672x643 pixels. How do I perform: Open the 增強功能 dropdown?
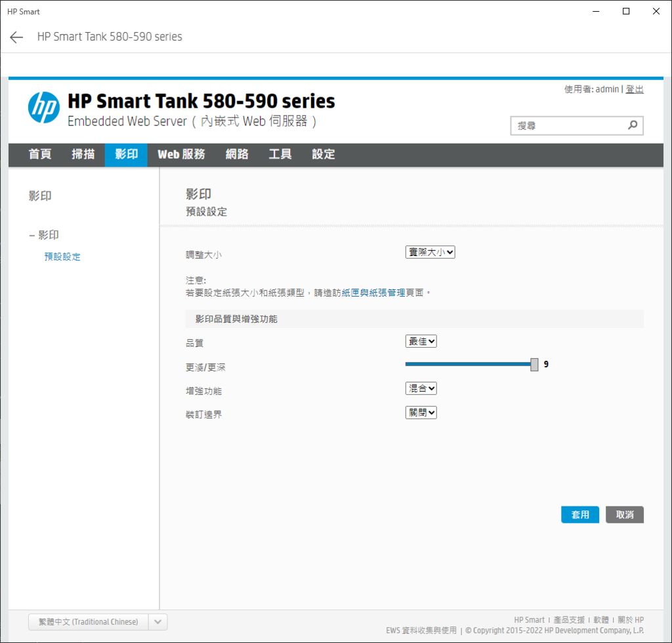pos(421,388)
